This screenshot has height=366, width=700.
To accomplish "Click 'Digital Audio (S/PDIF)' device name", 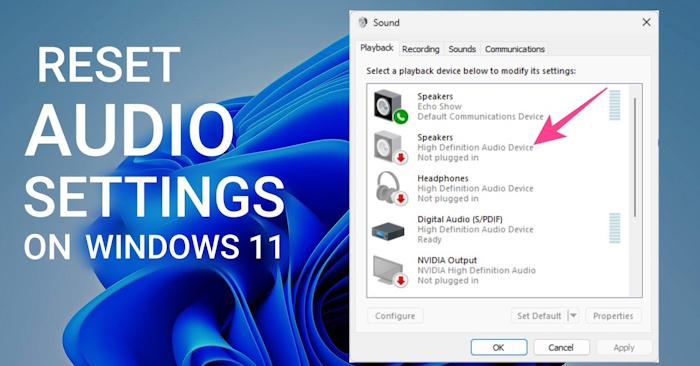I will point(460,219).
